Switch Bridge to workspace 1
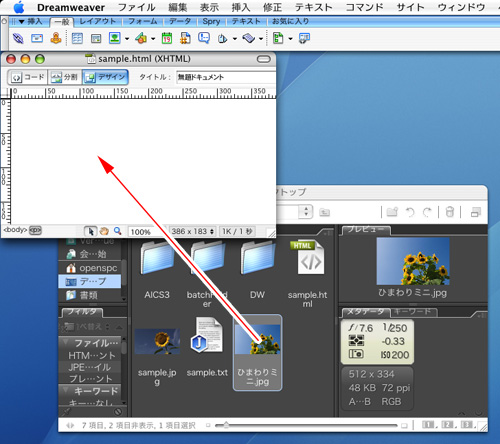The width and height of the screenshot is (500, 444). click(x=429, y=425)
